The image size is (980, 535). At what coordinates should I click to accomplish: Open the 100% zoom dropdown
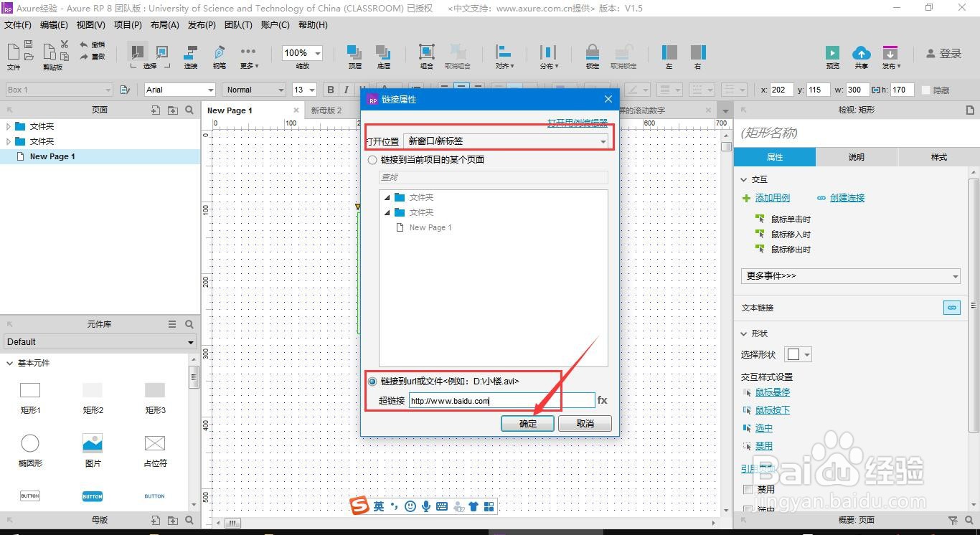(x=302, y=52)
